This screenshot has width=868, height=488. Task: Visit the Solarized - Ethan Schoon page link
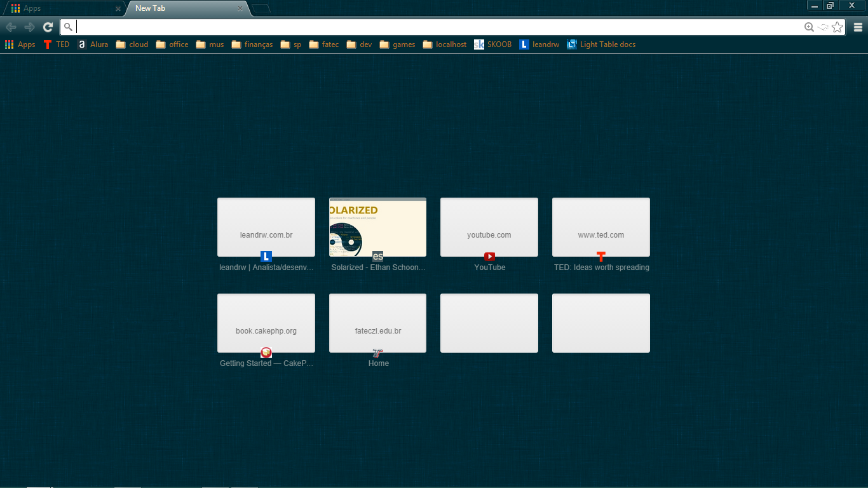(377, 227)
